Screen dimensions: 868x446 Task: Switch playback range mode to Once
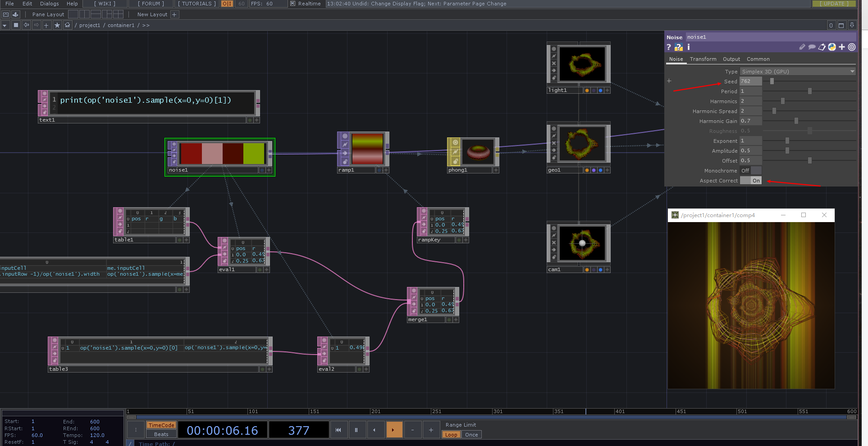tap(471, 434)
